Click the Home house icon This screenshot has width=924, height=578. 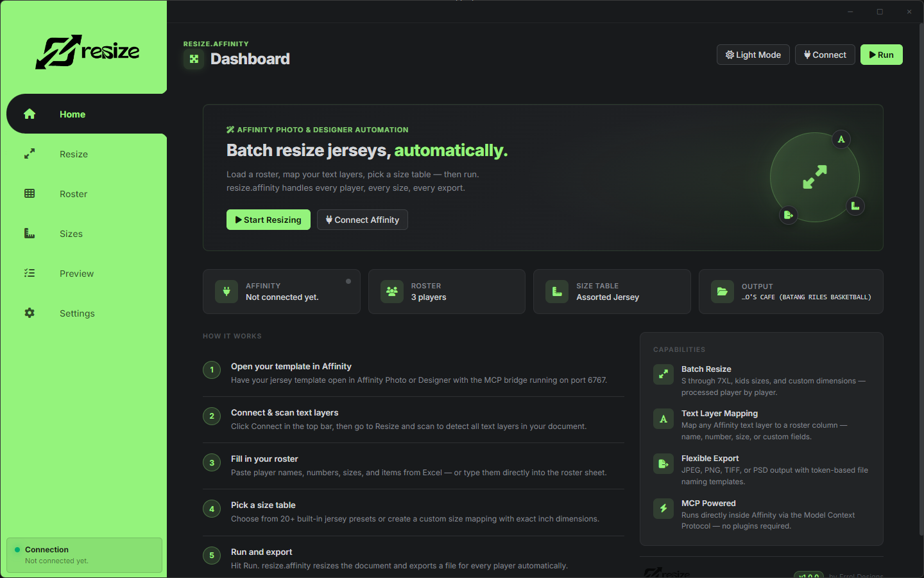click(x=30, y=114)
